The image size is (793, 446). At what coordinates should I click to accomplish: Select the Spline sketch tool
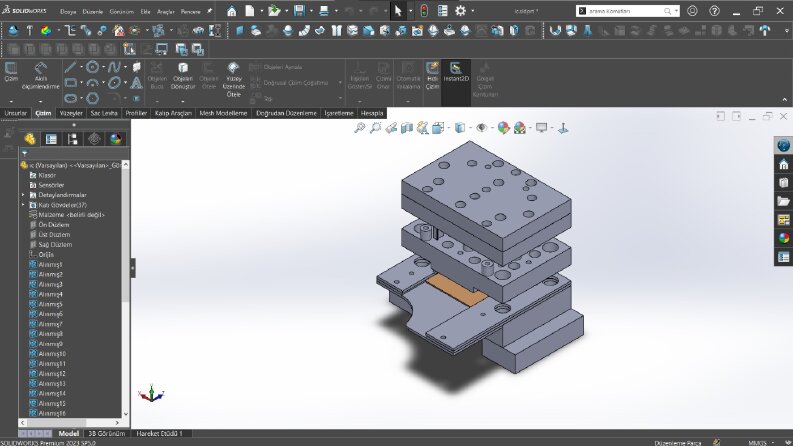point(114,67)
